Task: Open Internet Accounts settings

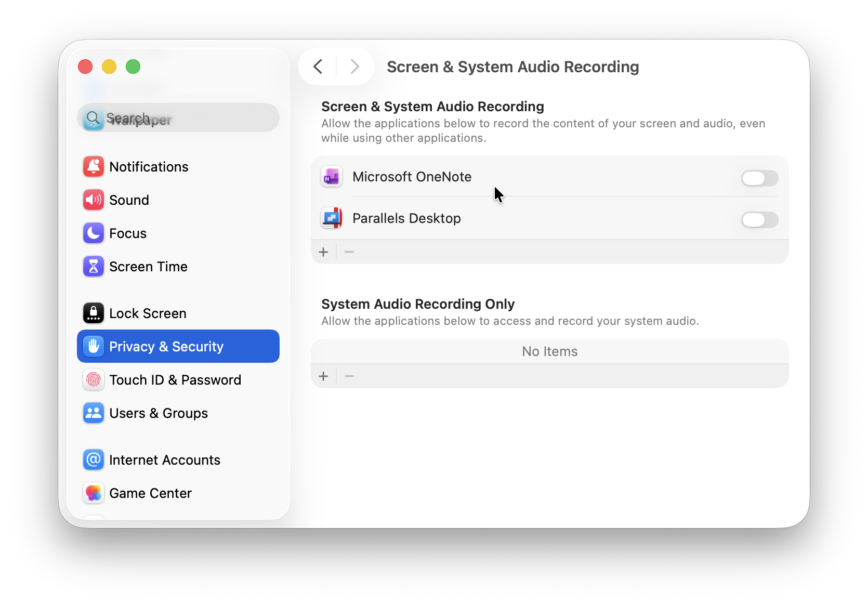Action: [164, 459]
